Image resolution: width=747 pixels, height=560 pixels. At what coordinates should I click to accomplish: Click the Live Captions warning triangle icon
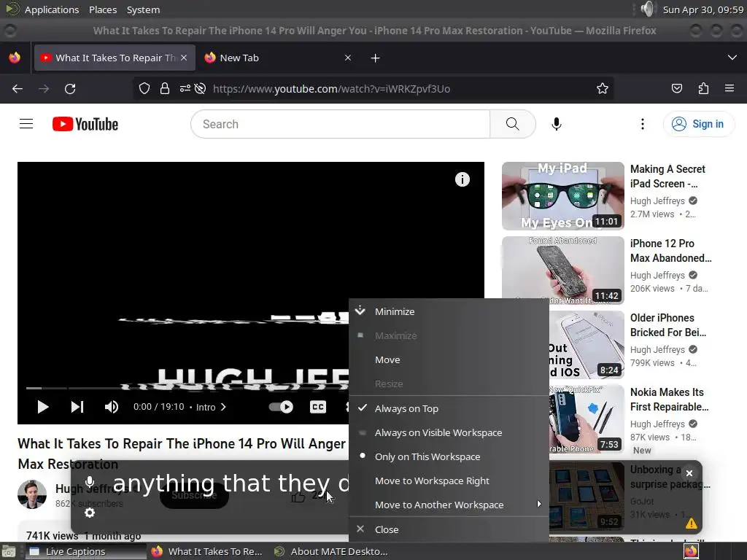[x=692, y=524]
